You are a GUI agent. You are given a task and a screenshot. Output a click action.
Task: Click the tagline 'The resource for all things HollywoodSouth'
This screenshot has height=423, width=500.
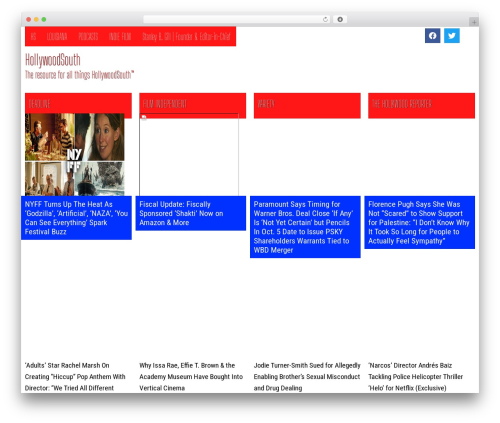pos(79,75)
